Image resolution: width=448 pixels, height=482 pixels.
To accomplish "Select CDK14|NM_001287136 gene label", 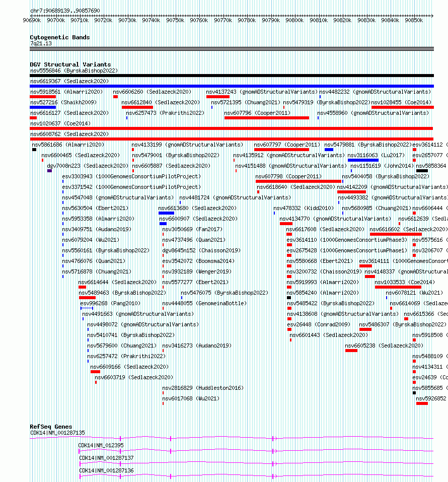I will [x=106, y=470].
